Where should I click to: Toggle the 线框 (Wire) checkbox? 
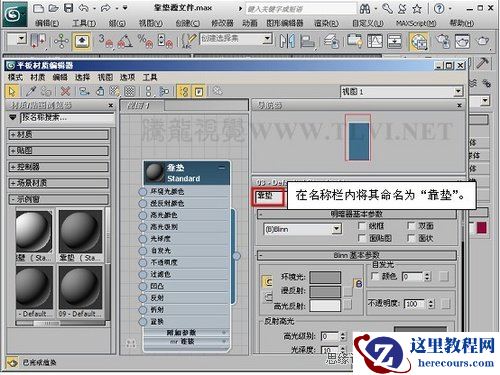point(362,226)
